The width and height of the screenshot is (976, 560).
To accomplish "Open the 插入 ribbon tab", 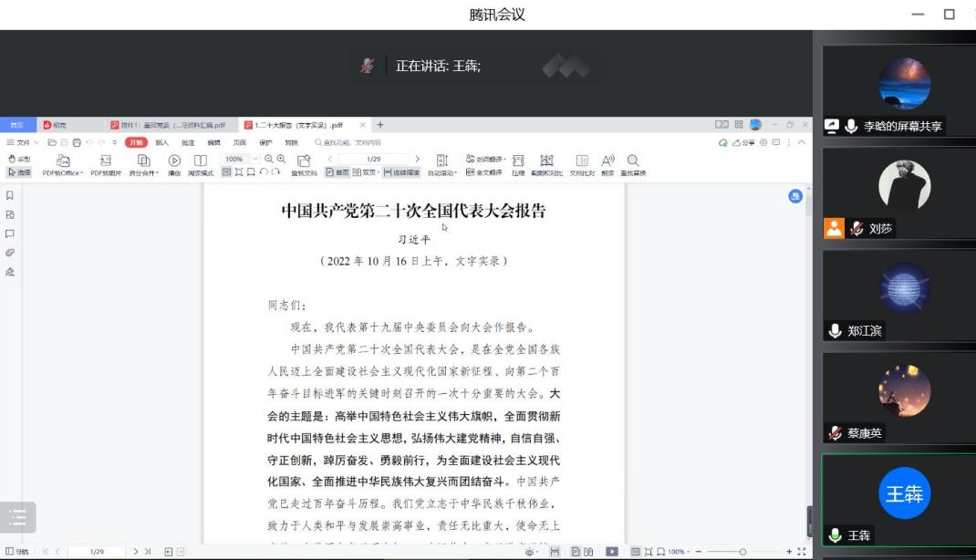I will pos(162,142).
